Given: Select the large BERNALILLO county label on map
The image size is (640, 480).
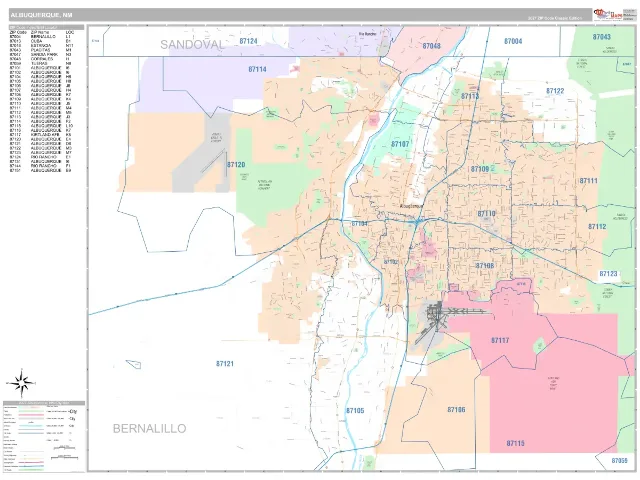Looking at the screenshot, I should (x=149, y=429).
